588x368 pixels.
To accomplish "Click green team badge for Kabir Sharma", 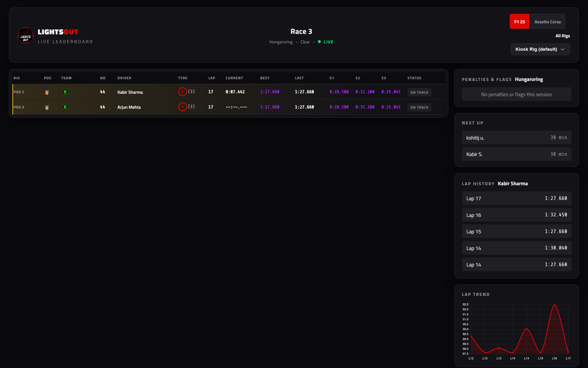I will pyautogui.click(x=65, y=92).
